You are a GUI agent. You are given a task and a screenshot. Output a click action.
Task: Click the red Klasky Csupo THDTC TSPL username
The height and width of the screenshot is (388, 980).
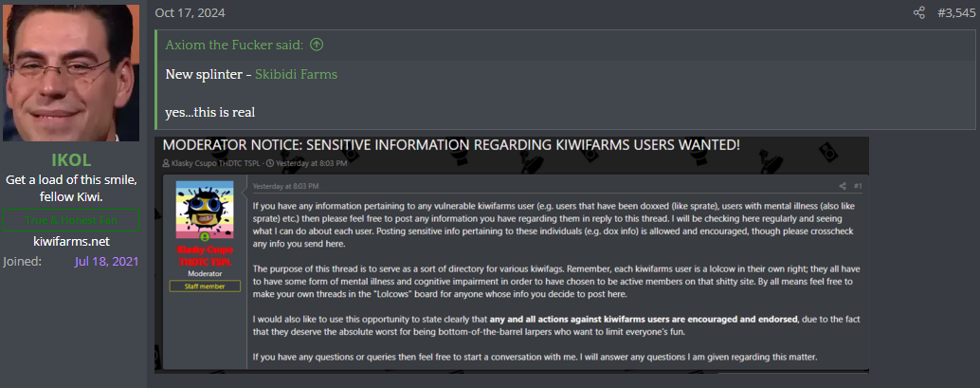[x=205, y=255]
